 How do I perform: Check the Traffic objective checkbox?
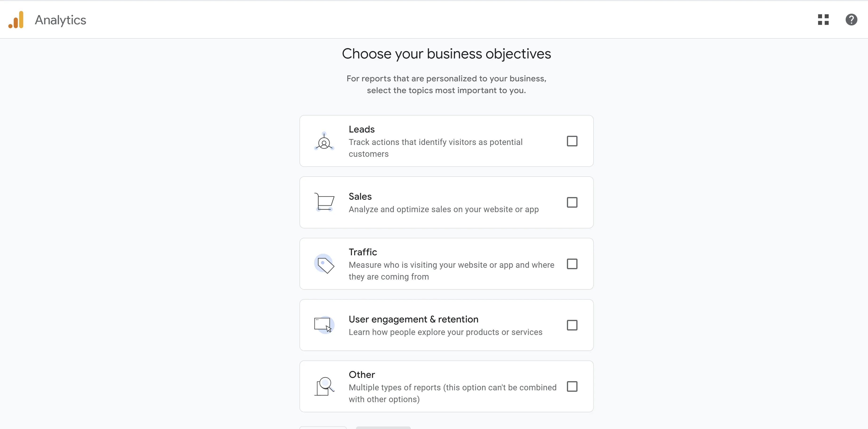[x=572, y=264]
